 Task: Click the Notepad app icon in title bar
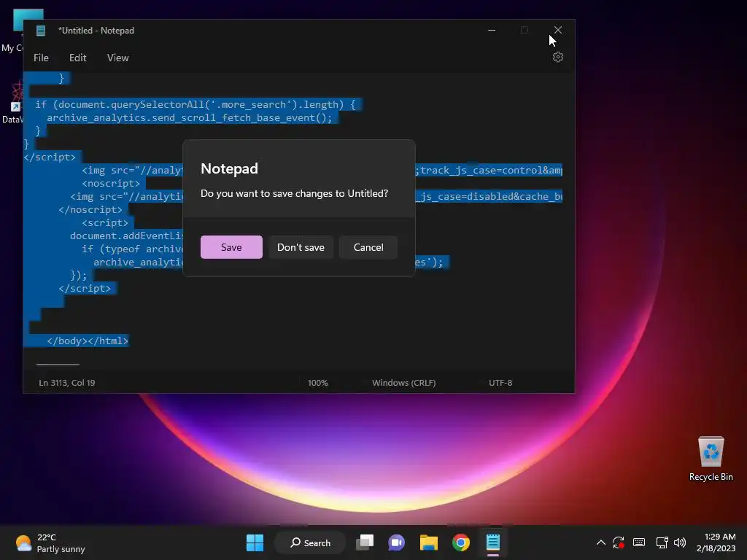pyautogui.click(x=41, y=31)
